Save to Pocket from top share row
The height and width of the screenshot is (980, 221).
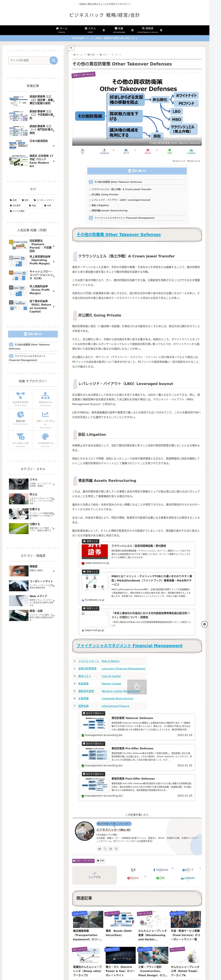tap(148, 151)
